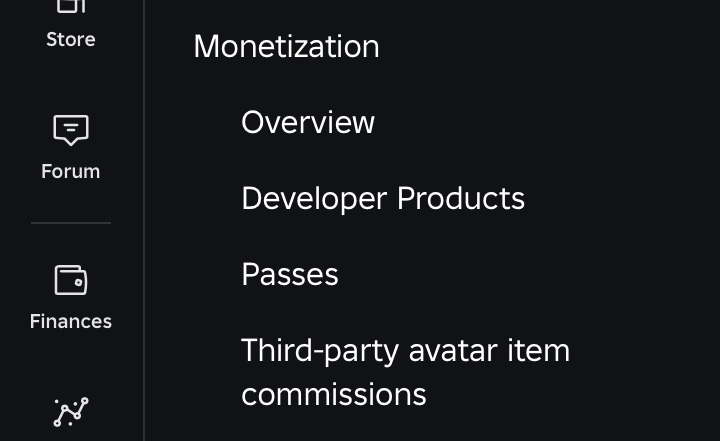Click the sidebar's vertical border line

tap(145, 220)
